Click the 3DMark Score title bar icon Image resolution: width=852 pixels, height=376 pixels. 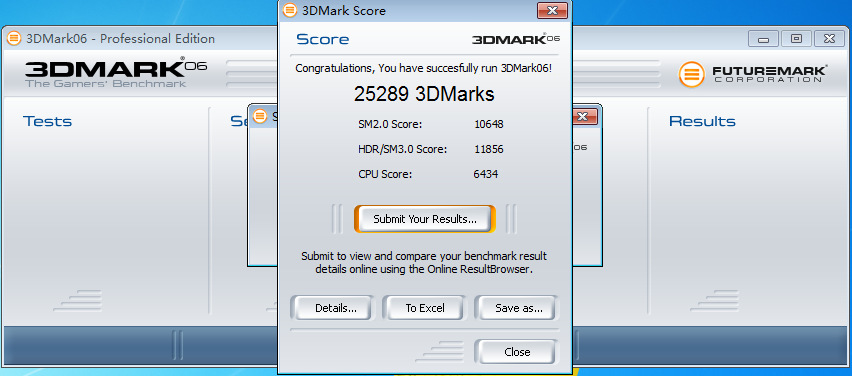290,10
